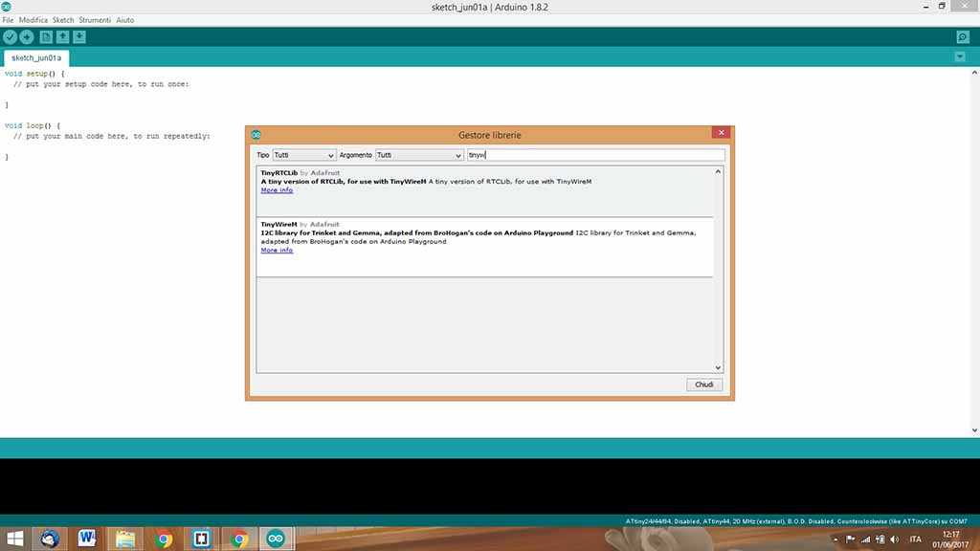Expand the Argomento dropdown in Gestore librerie
The image size is (980, 551).
click(x=419, y=155)
